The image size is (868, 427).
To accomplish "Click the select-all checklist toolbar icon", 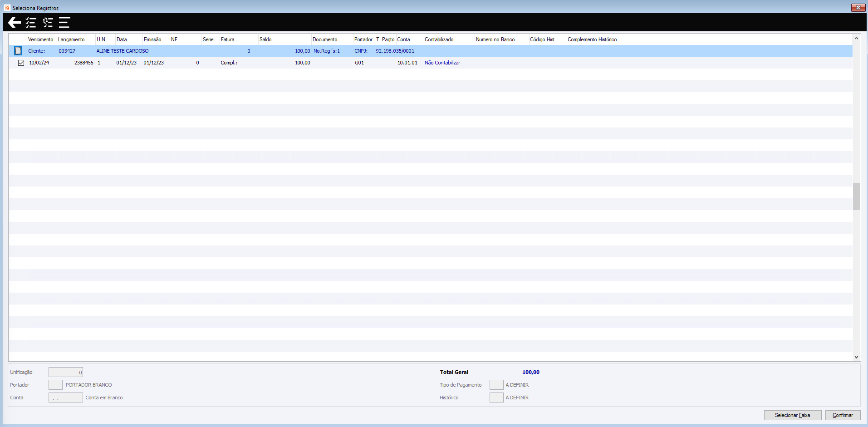I will coord(31,22).
